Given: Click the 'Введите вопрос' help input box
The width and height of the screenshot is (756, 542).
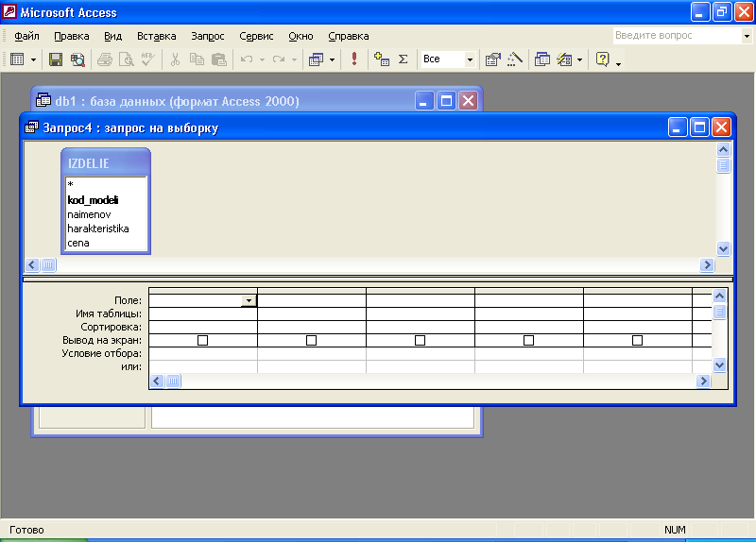Looking at the screenshot, I should tap(678, 35).
